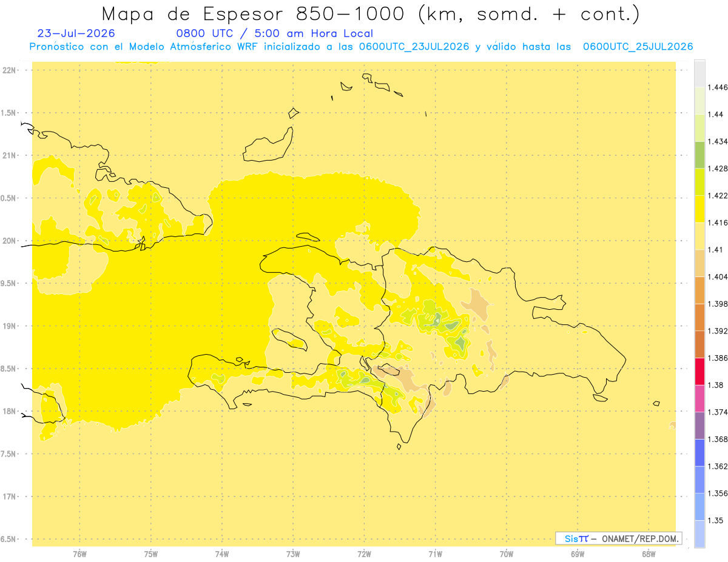Click the 76W longitude axis label

point(79,554)
